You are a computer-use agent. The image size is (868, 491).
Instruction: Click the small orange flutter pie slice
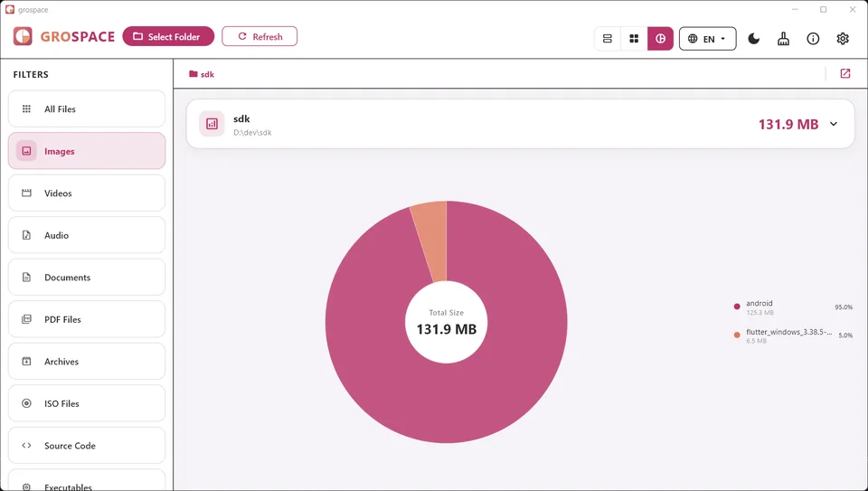(433, 241)
